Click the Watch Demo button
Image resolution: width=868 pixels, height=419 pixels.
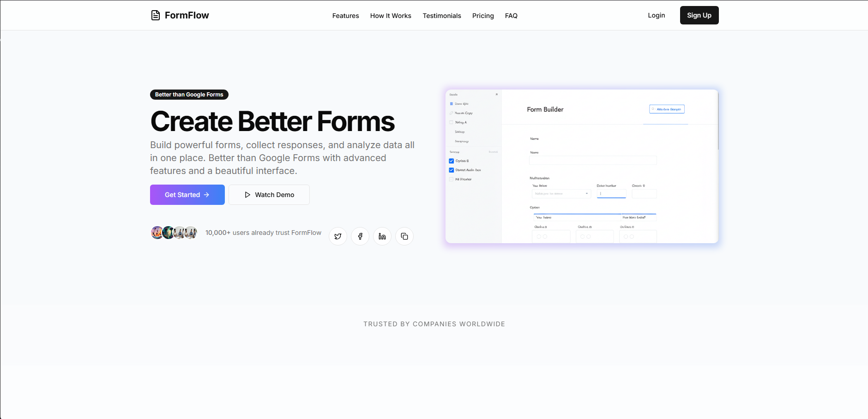269,195
